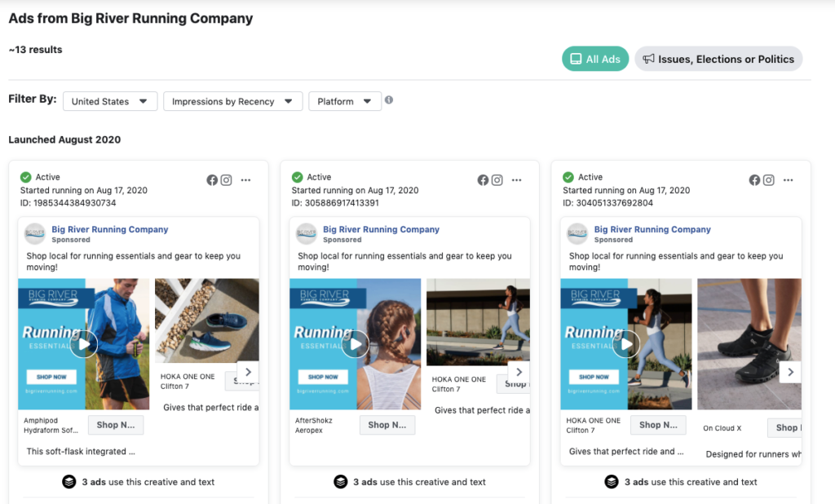Open the Impressions by Recency dropdown
The image size is (835, 504).
pyautogui.click(x=232, y=101)
